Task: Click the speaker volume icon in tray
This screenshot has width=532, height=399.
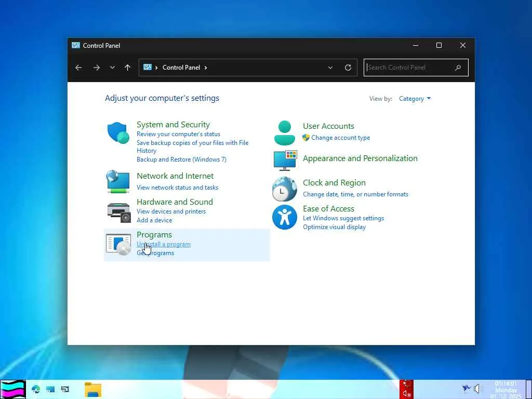Action: click(478, 389)
